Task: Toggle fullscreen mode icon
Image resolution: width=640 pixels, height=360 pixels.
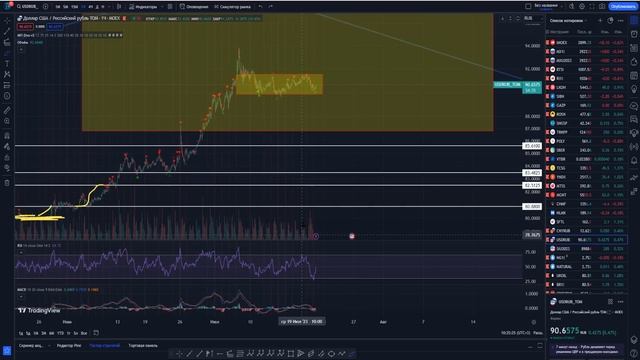Action: click(x=592, y=6)
